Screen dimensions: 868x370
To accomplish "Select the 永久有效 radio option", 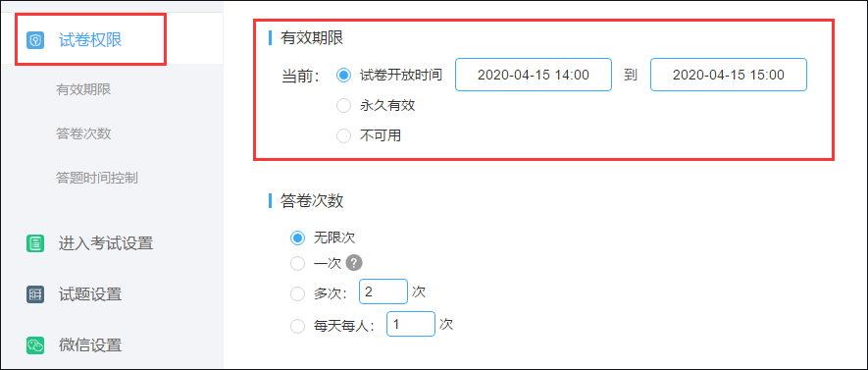I will tap(344, 106).
